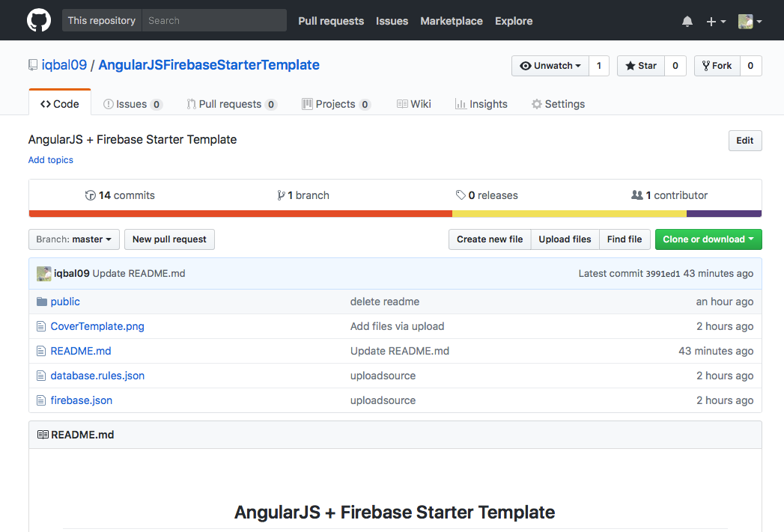Screen dimensions: 784x532
Task: Switch to the Code tab
Action: click(60, 104)
